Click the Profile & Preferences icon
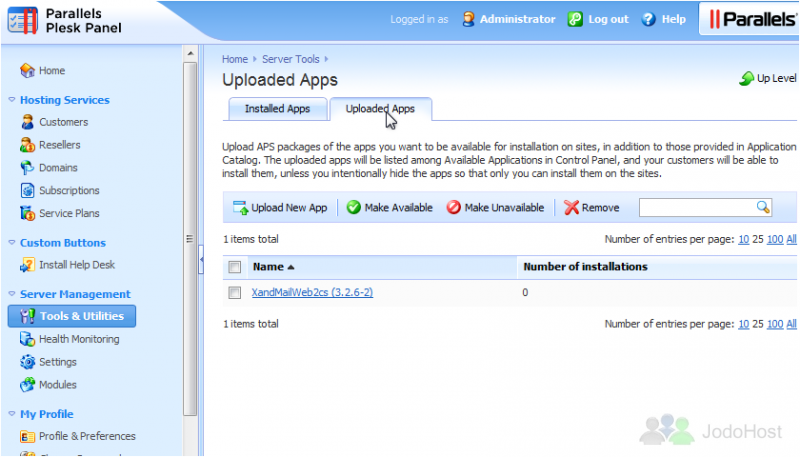The width and height of the screenshot is (800, 457). pos(27,437)
